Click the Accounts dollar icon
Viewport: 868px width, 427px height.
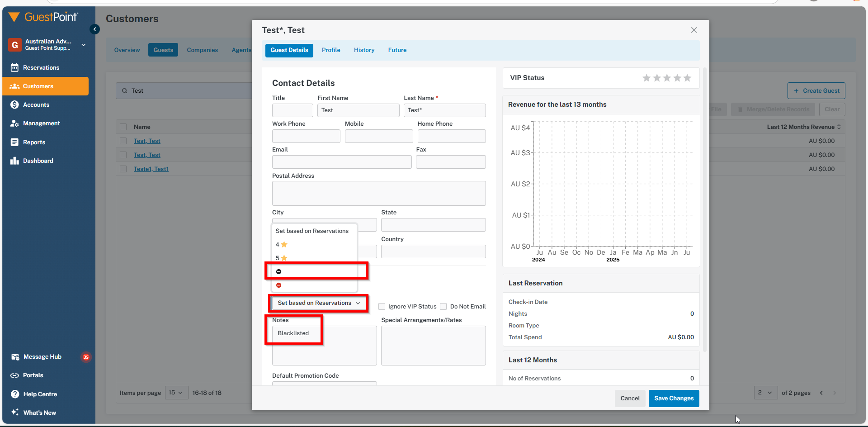[x=14, y=104]
